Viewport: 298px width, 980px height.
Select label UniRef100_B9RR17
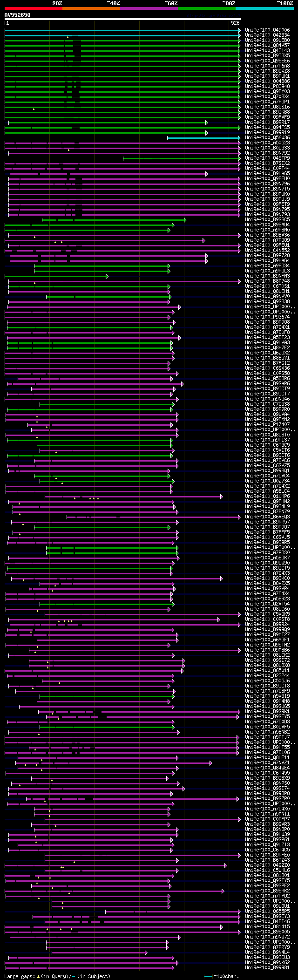(x=267, y=122)
